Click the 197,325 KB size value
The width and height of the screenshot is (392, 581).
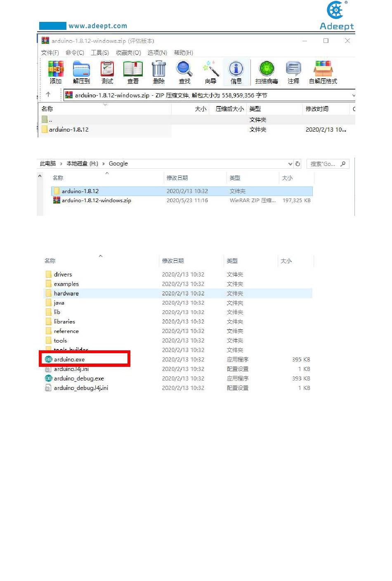[297, 201]
